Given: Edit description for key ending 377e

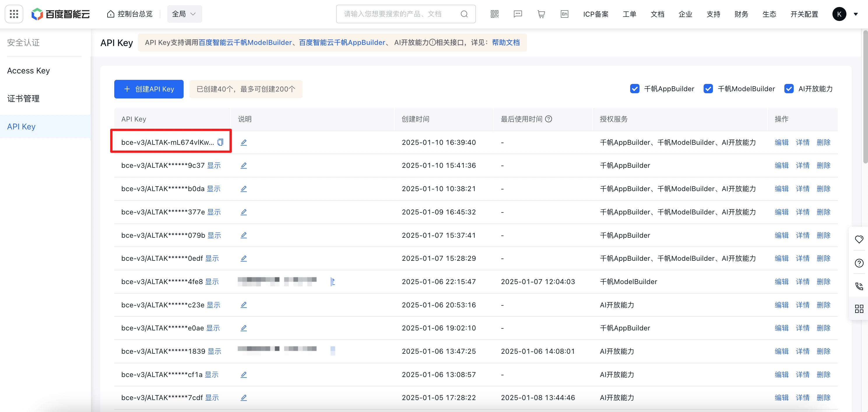Looking at the screenshot, I should click(x=244, y=212).
